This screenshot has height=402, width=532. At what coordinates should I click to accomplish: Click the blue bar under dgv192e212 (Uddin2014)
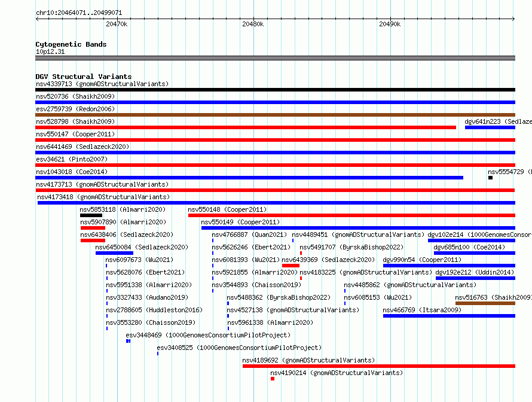(x=475, y=278)
